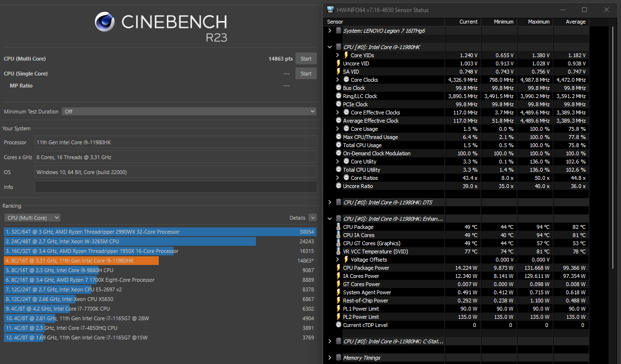Start the CPU (Single Core) test
The width and height of the screenshot is (621, 364).
click(306, 74)
